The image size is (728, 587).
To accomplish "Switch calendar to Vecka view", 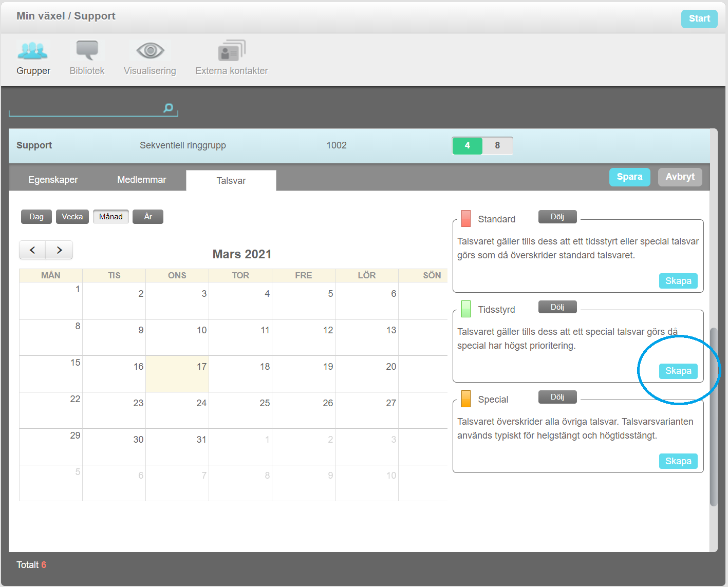I will [72, 217].
